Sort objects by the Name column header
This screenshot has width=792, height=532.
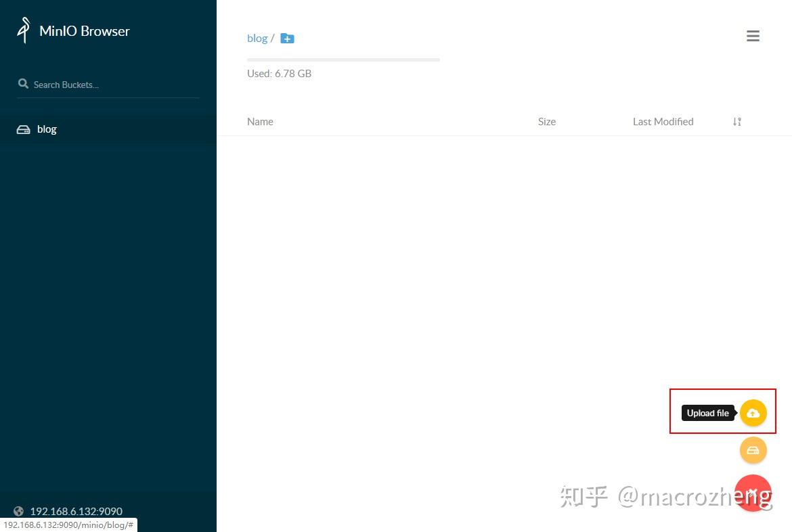[x=260, y=121]
